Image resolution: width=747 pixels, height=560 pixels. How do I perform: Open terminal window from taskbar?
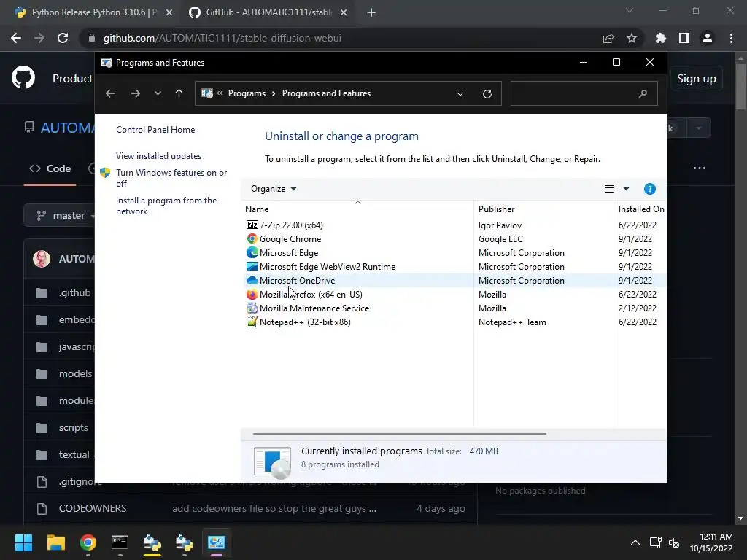click(120, 542)
